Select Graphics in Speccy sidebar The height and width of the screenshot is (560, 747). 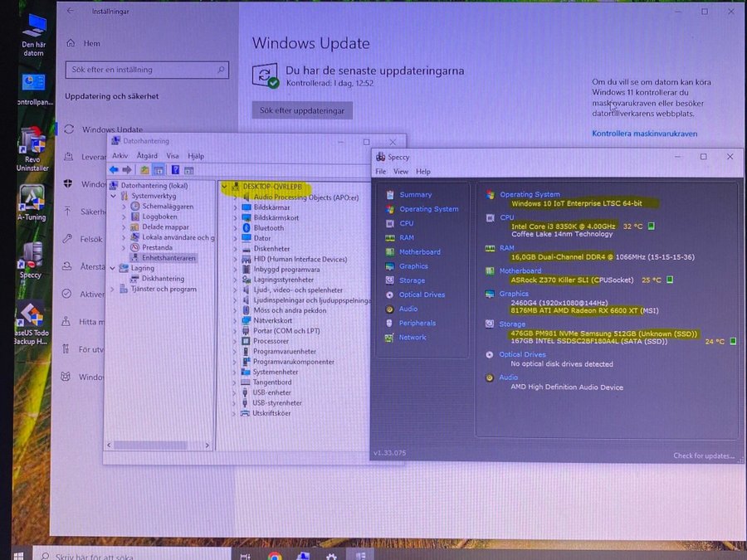(x=413, y=266)
